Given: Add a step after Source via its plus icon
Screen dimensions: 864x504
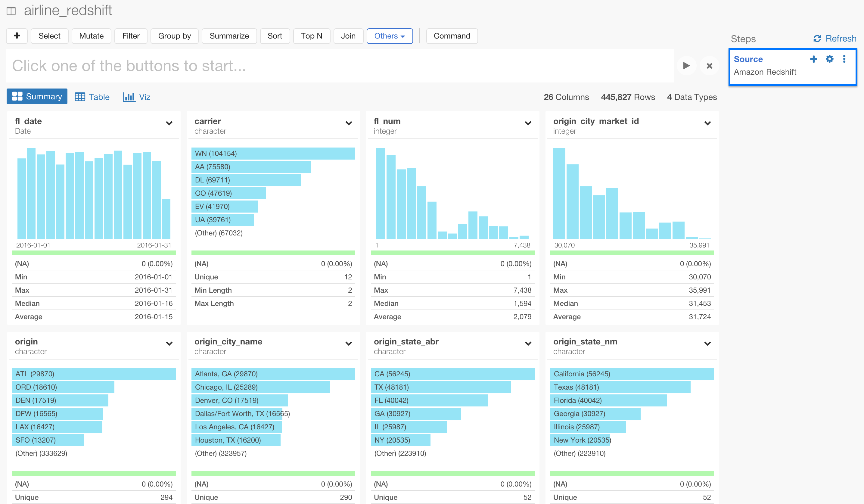Looking at the screenshot, I should tap(814, 59).
